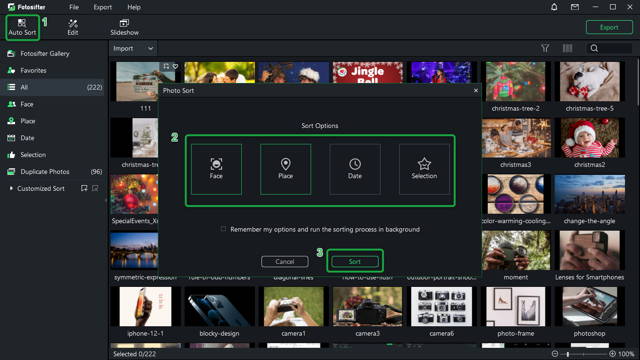640x360 pixels.
Task: Click the search magnifier icon
Action: click(x=594, y=48)
